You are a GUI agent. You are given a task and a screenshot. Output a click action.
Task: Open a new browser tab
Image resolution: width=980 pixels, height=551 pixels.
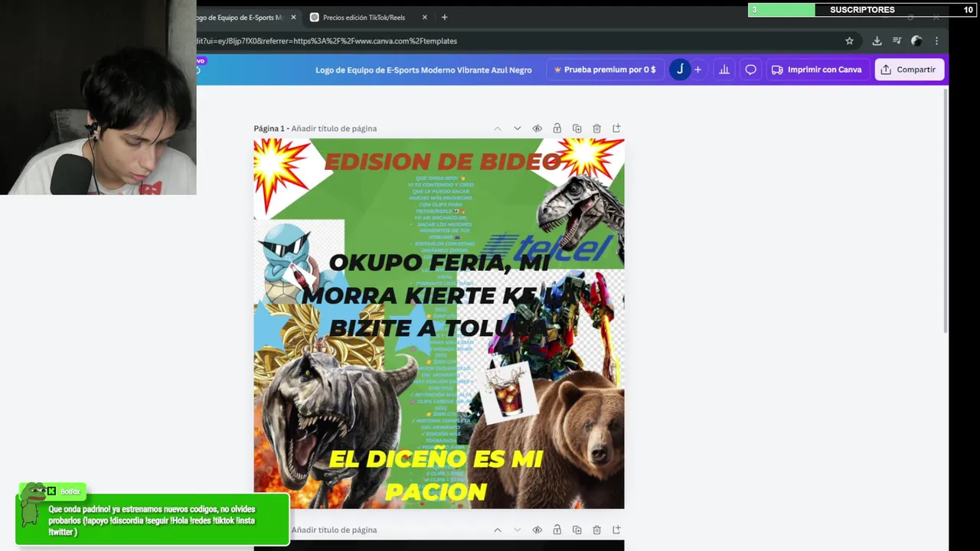coord(444,18)
